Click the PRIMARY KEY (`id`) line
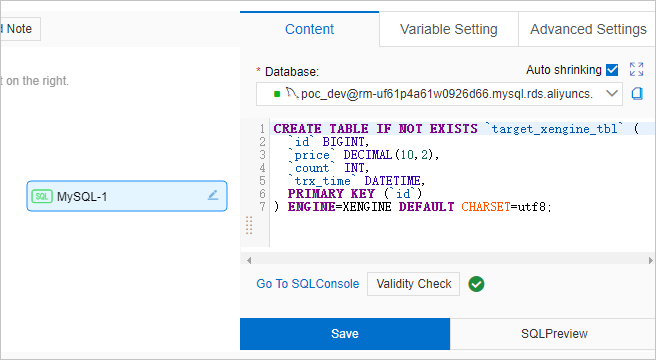 coord(355,194)
